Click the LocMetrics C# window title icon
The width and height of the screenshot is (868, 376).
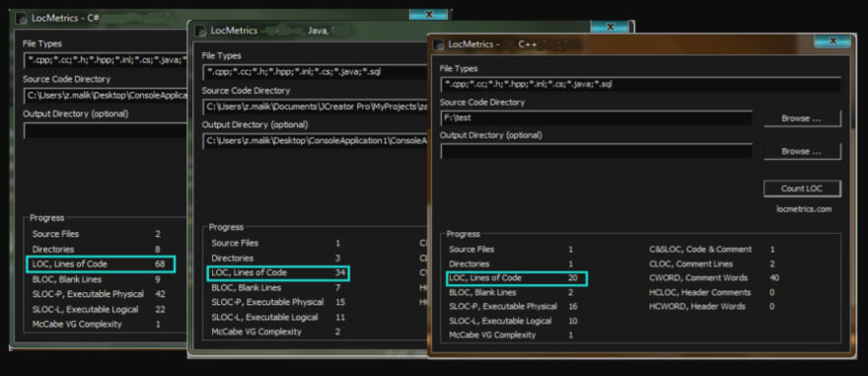21,19
